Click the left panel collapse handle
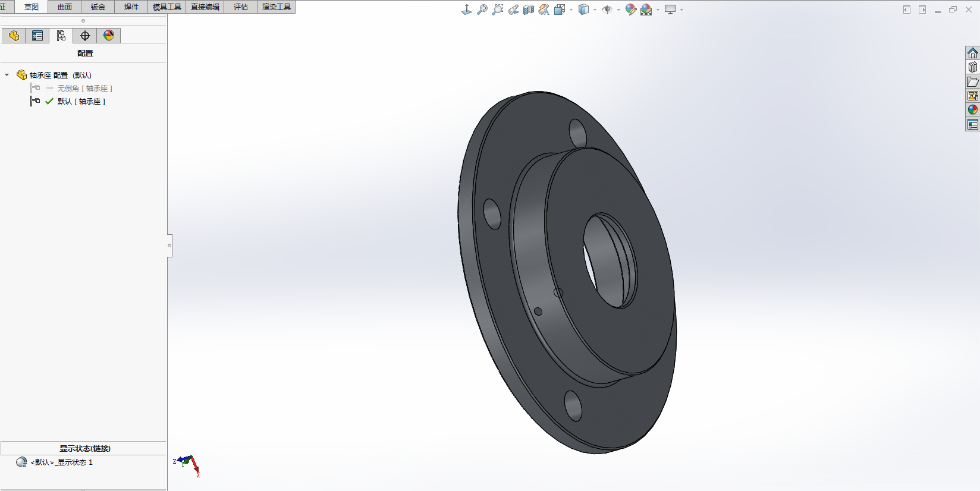Screen dimensions: 980x491 click(169, 245)
